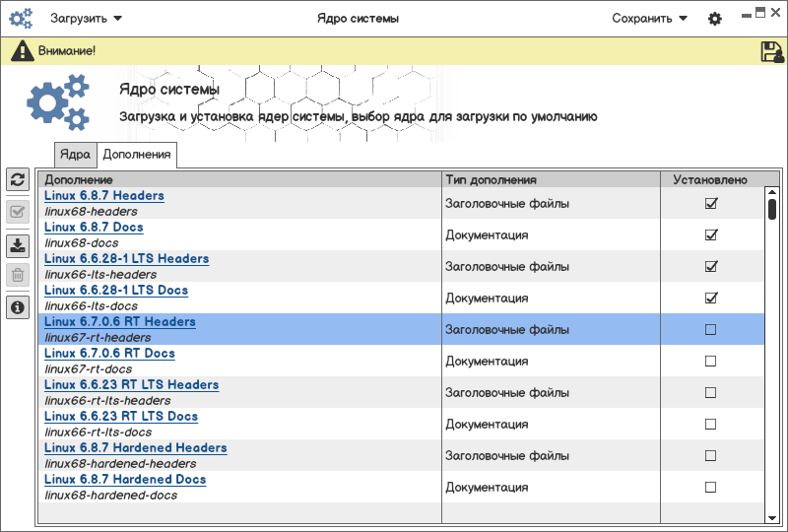Enable the Linux 6.7.0.6 RT Headers checkbox
The width and height of the screenshot is (788, 532).
click(x=710, y=330)
